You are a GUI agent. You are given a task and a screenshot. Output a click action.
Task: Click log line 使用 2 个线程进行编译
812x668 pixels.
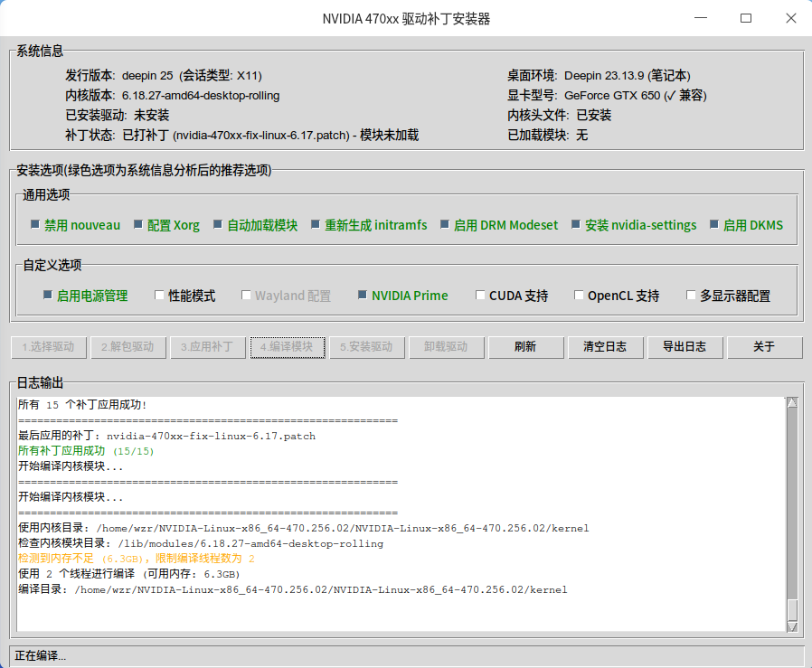tap(129, 574)
